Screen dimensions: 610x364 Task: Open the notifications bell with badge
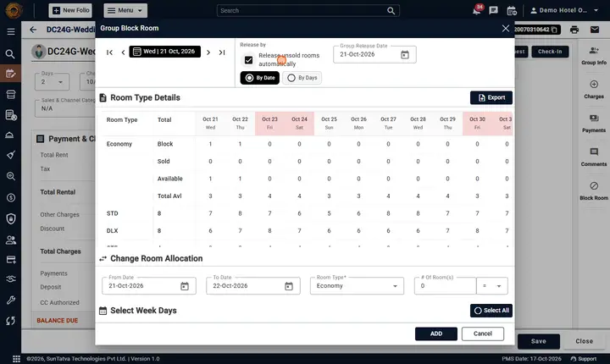[476, 10]
